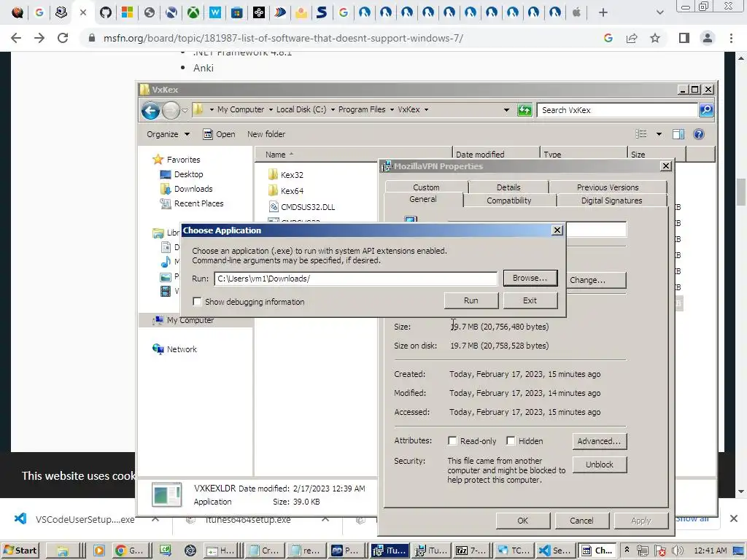Switch to the Custom tab

click(426, 187)
